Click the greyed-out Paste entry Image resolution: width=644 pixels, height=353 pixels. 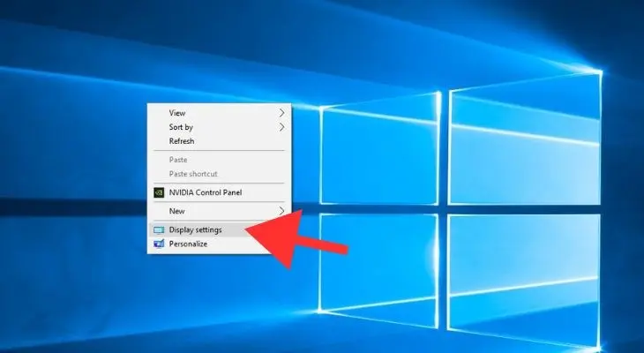220,160
